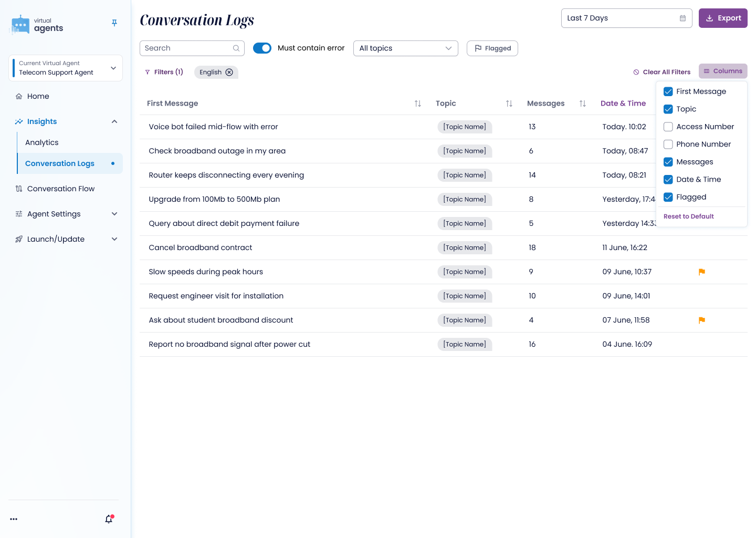Export the conversation logs
This screenshot has width=756, height=538.
click(x=723, y=18)
